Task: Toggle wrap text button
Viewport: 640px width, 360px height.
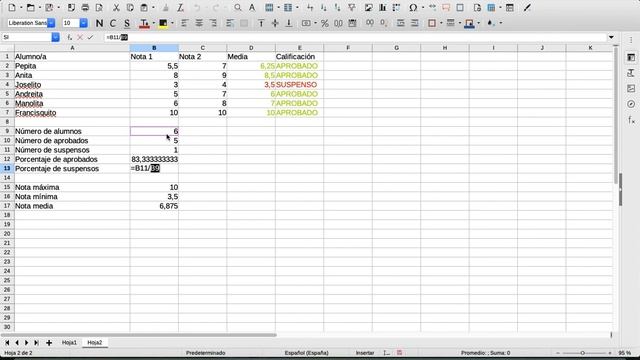Action: pyautogui.click(x=230, y=23)
